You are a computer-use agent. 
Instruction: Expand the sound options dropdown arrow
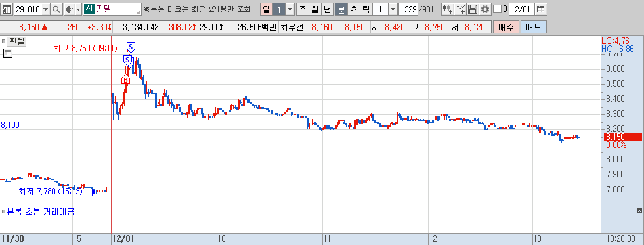pyautogui.click(x=78, y=9)
